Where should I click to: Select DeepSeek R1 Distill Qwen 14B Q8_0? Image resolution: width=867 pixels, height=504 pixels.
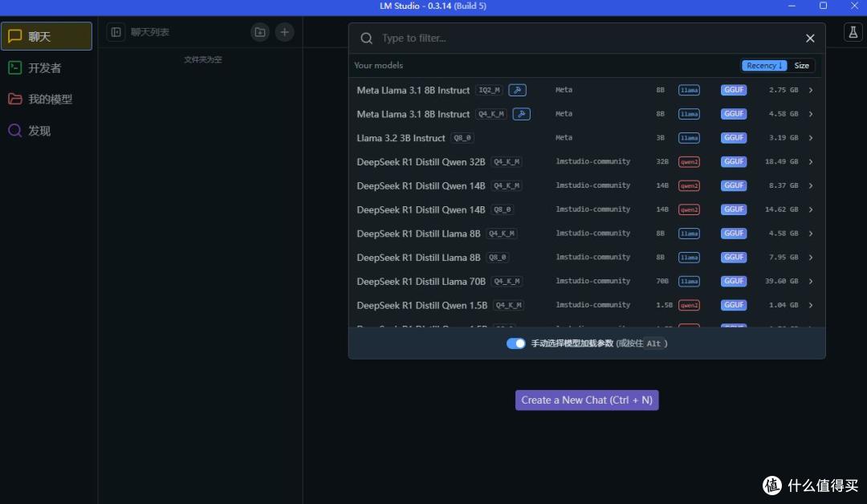[x=587, y=209]
